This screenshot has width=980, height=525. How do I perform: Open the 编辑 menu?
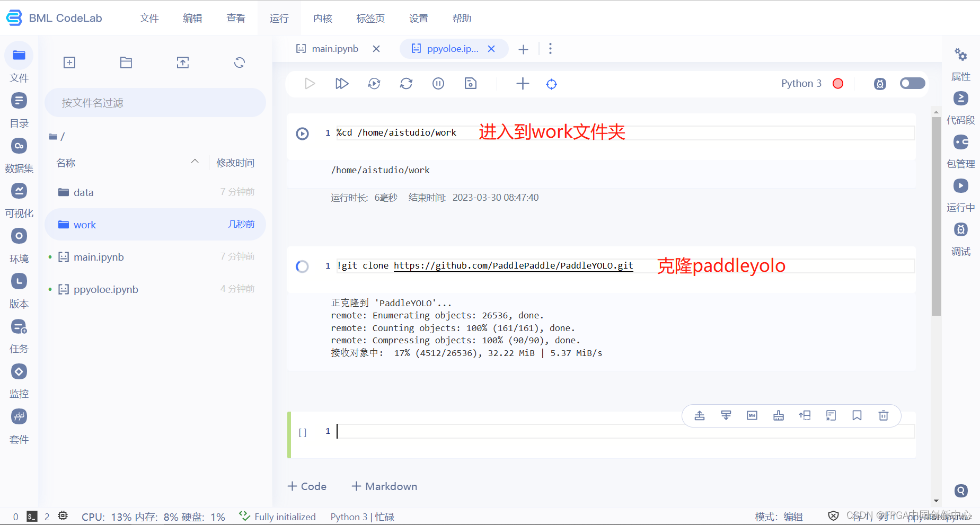193,18
